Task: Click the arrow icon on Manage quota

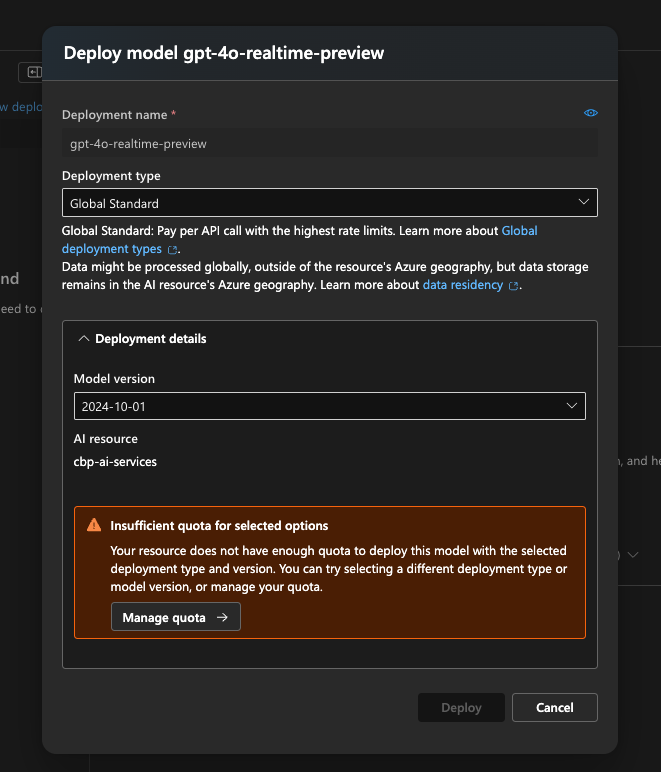Action: point(222,617)
